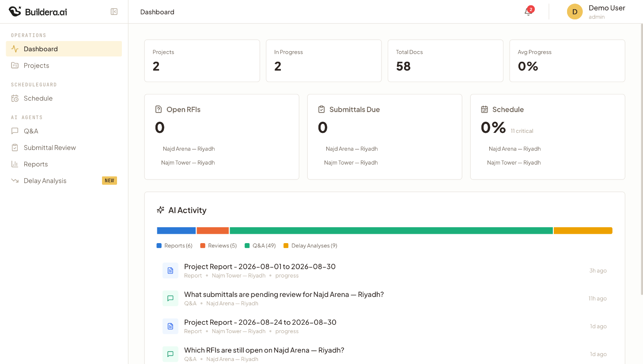Collapse the sidebar with the panel icon
The image size is (643, 364).
114,12
